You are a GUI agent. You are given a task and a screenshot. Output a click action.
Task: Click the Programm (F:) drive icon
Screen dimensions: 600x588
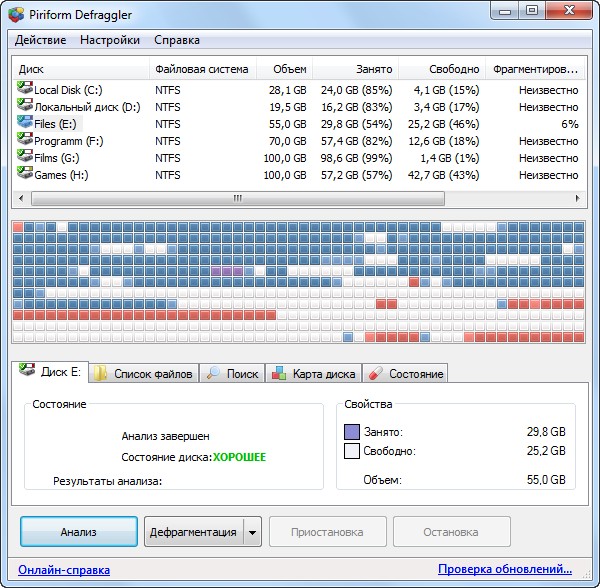pos(25,140)
